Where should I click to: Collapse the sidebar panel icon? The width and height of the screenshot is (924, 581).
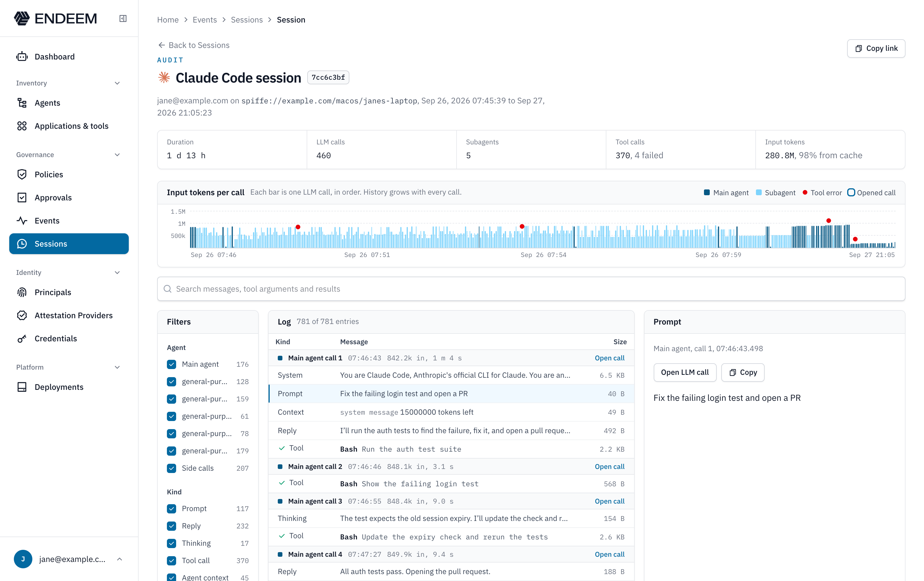[x=123, y=18]
